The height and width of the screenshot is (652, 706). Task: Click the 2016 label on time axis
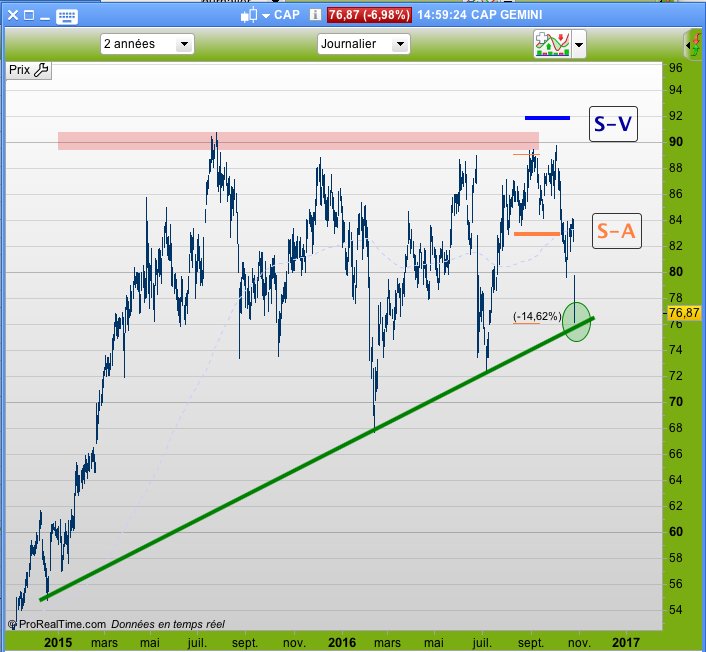tap(342, 642)
